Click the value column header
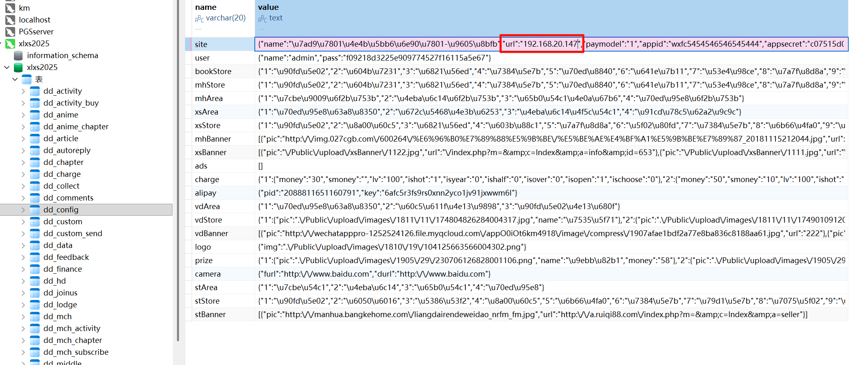This screenshot has height=365, width=868. (268, 7)
